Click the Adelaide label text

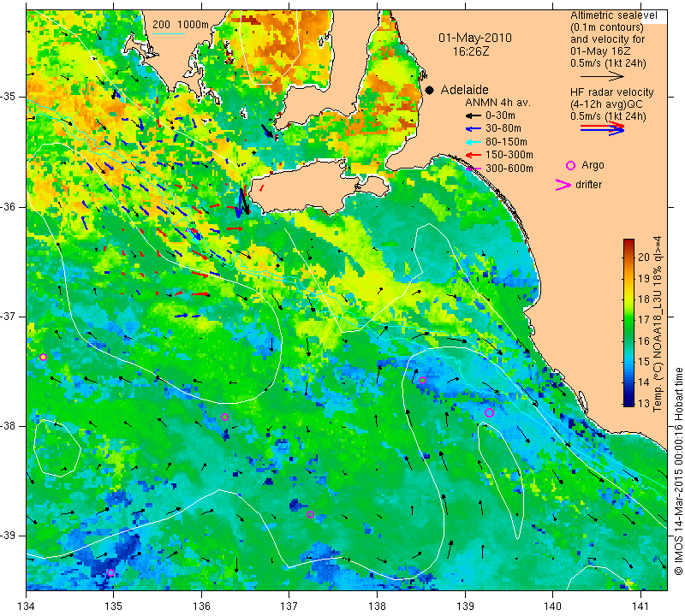pos(464,90)
